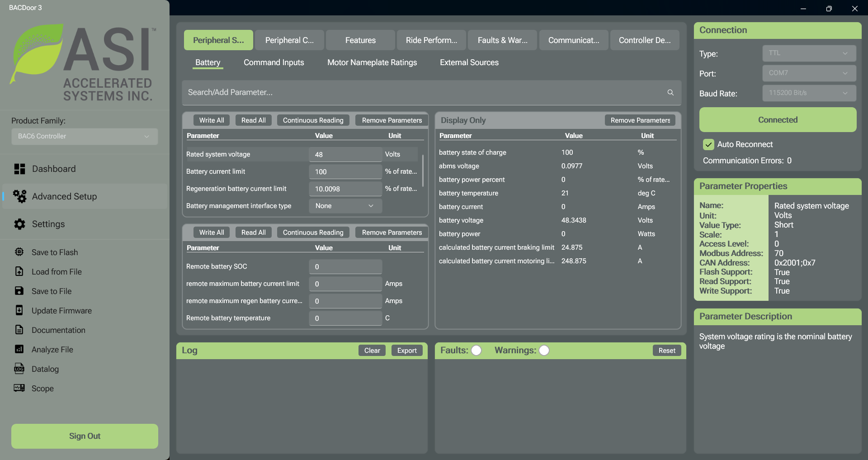This screenshot has width=868, height=460.
Task: Click the Search/Add Parameter field
Action: [x=431, y=92]
